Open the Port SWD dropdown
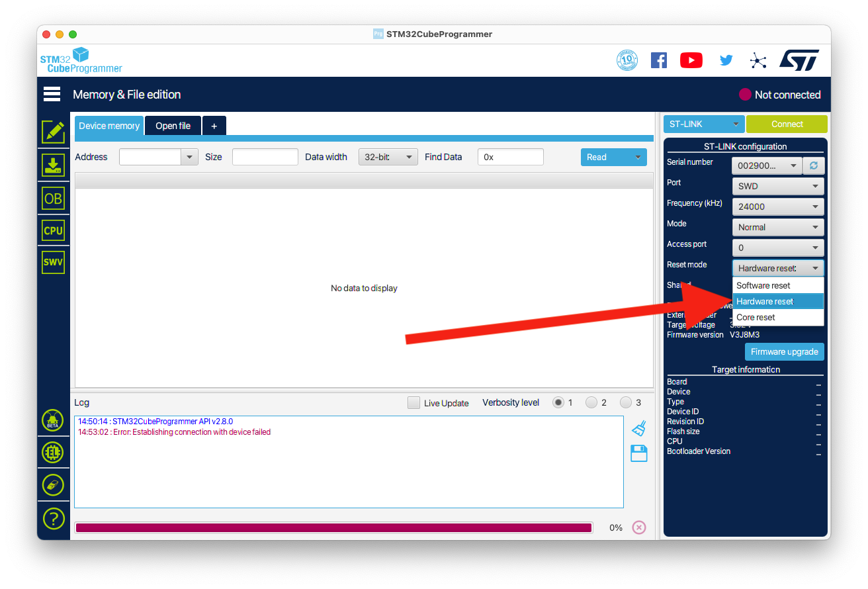 point(778,186)
